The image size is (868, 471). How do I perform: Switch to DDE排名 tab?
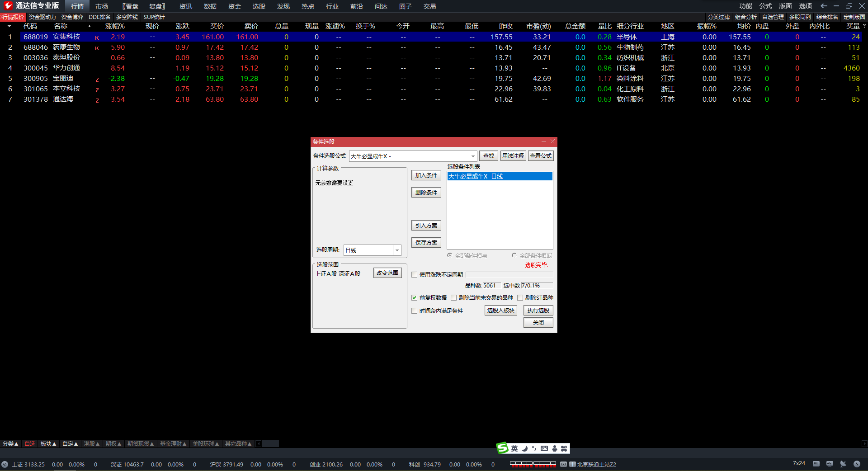point(99,17)
